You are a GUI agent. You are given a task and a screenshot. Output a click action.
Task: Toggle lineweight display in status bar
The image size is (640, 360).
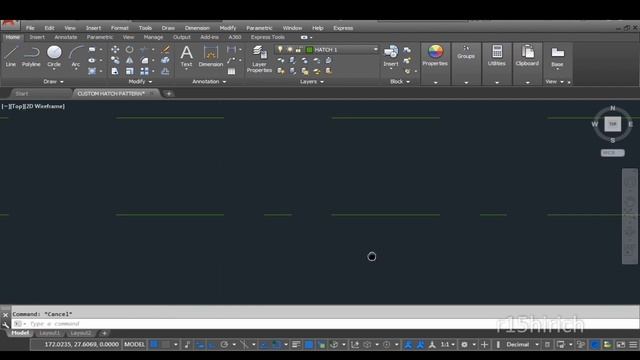point(296,345)
